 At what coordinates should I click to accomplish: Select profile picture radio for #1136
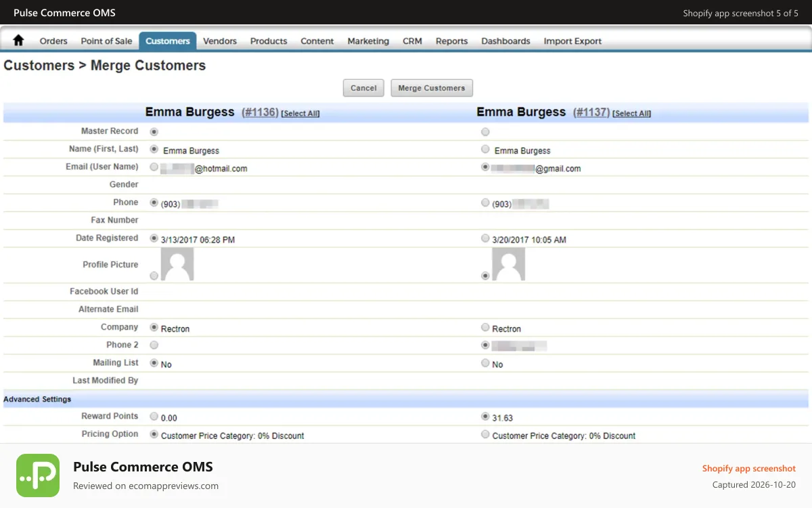pos(154,276)
